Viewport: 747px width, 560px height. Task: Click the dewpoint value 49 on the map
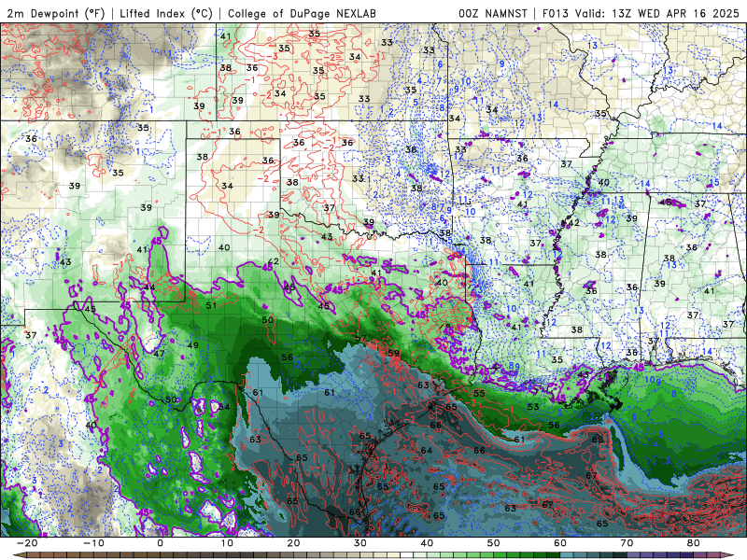click(x=193, y=345)
